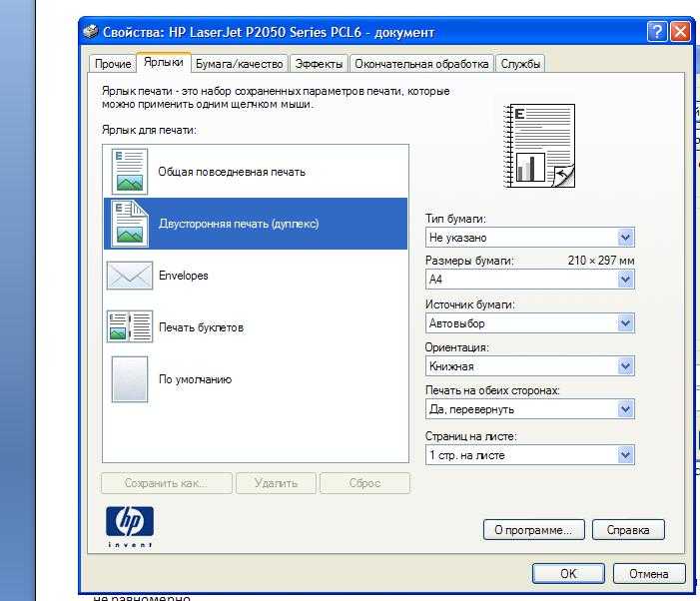Close the printer properties dialog window
The height and width of the screenshot is (601, 700).
pyautogui.click(x=681, y=32)
